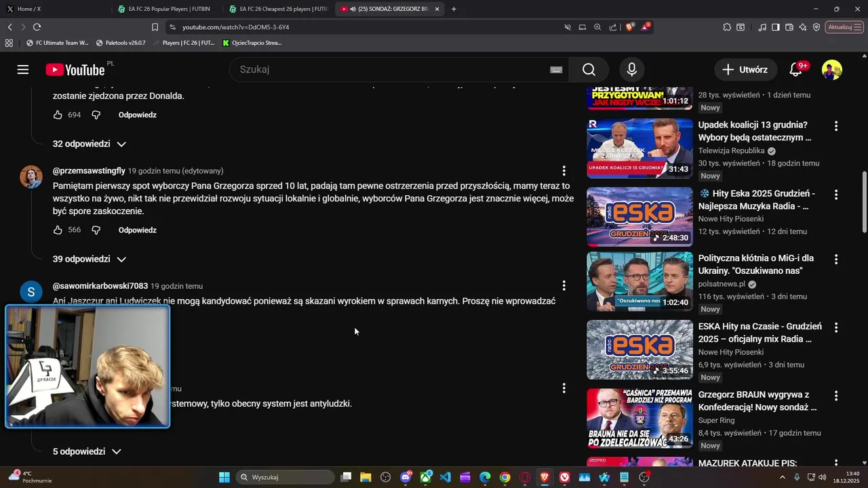868x488 pixels.
Task: Open the FC Ultimate Team W... bookmark
Action: pyautogui.click(x=57, y=43)
